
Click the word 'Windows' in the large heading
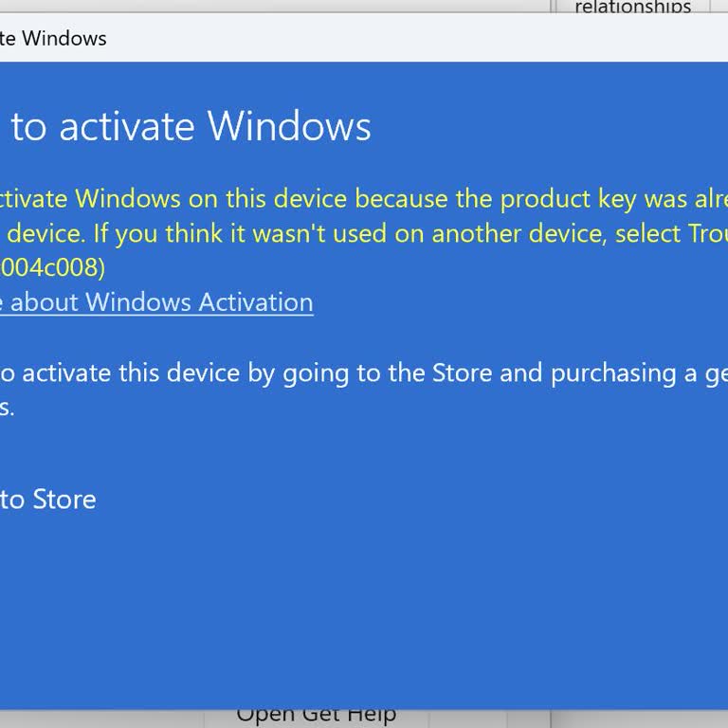tap(289, 126)
